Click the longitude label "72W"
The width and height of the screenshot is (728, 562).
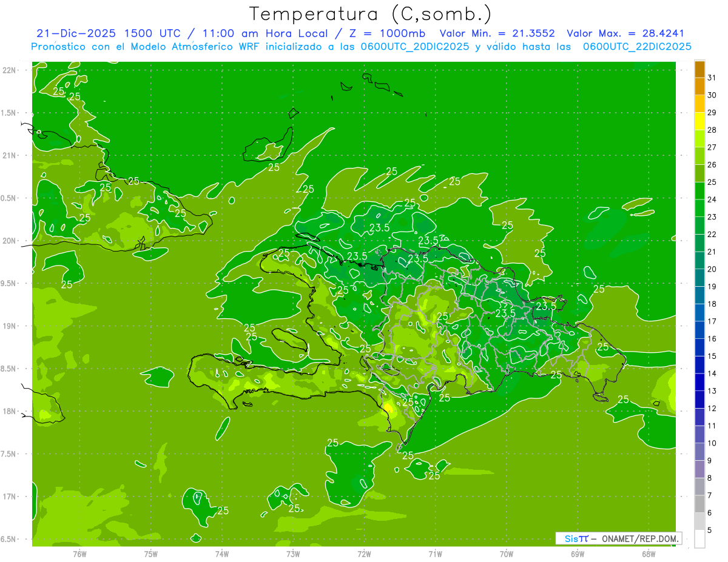click(364, 554)
